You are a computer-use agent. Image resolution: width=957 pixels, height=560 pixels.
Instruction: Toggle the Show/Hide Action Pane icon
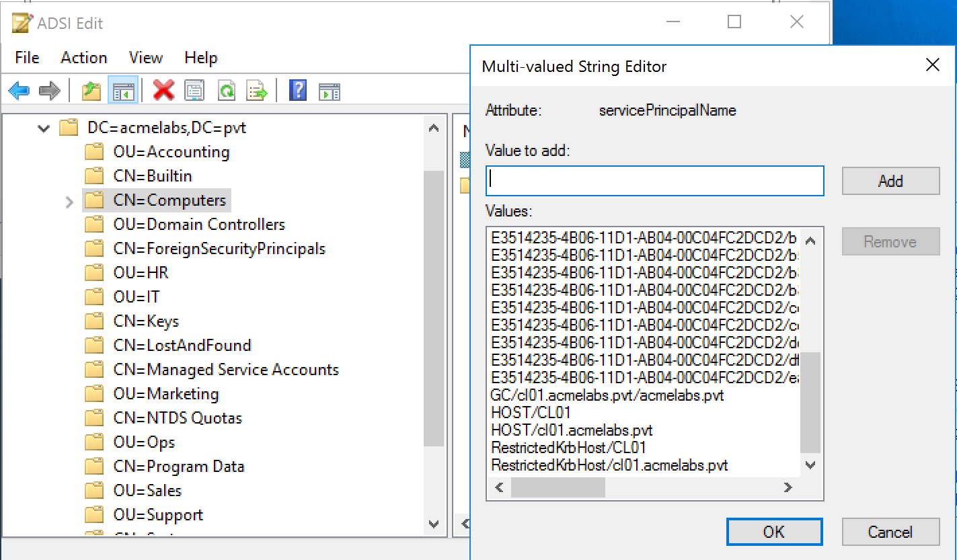(x=330, y=90)
